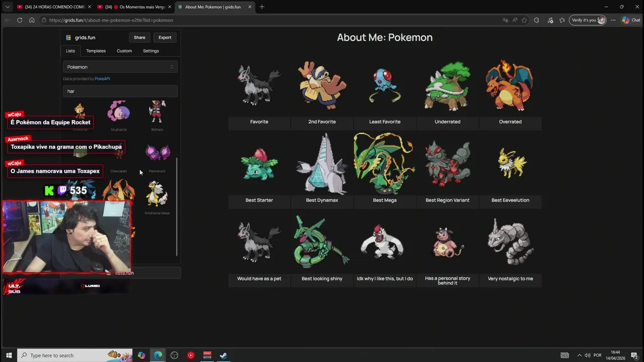The image size is (644, 362).
Task: Click the Export button
Action: pos(165,38)
